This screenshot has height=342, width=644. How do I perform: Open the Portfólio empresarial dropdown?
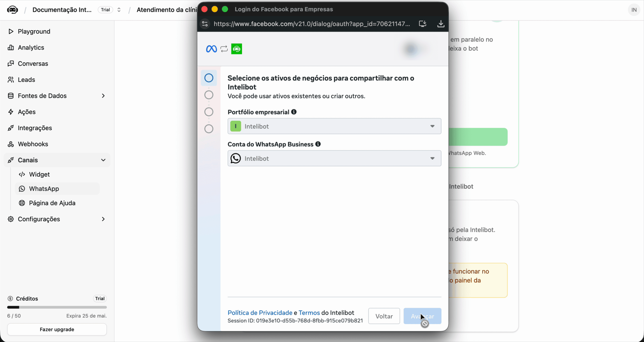(334, 126)
